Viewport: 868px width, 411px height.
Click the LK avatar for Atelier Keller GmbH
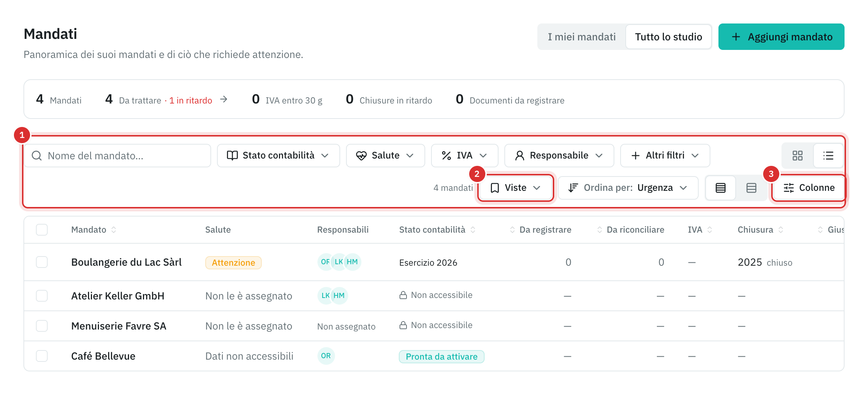coord(325,296)
